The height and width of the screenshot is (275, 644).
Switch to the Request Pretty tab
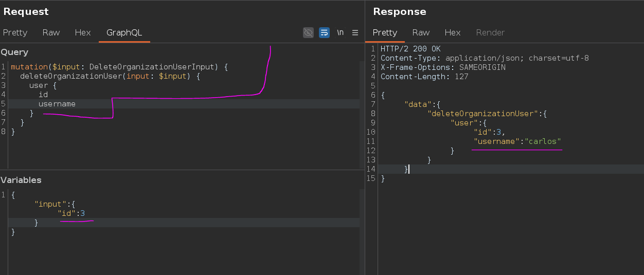(15, 32)
